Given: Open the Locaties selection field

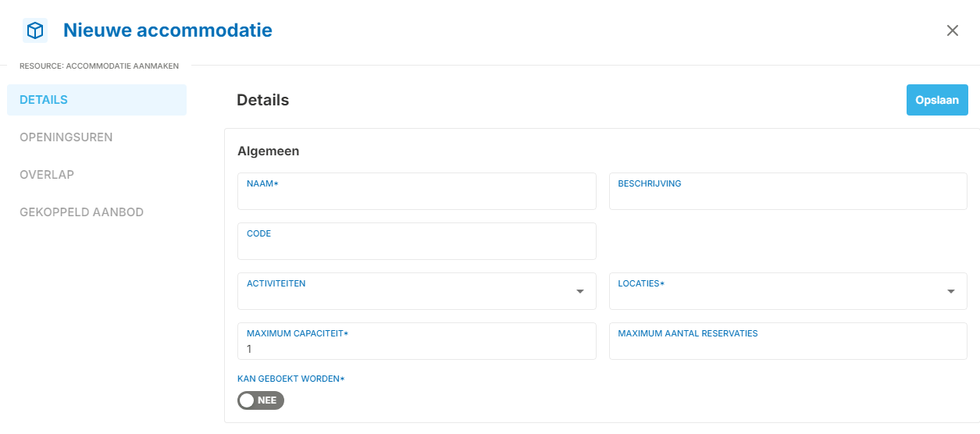Looking at the screenshot, I should 788,291.
